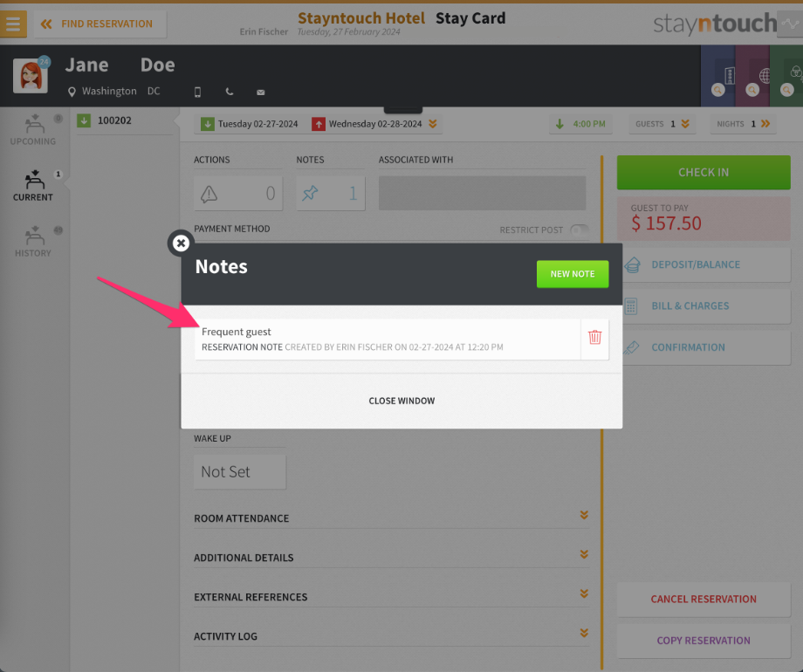The height and width of the screenshot is (672, 803).
Task: Click the activity graph icon top right
Action: [x=790, y=24]
